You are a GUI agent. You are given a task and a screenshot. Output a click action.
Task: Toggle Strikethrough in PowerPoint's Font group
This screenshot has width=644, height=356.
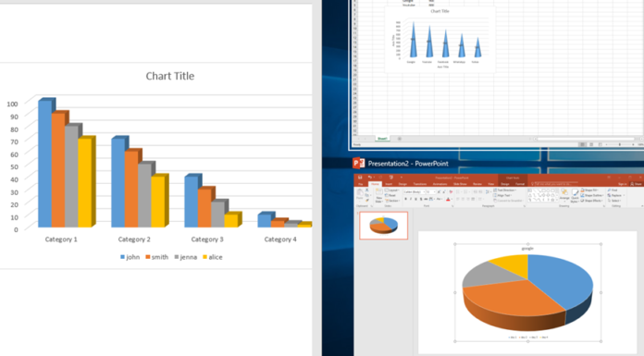(426, 199)
